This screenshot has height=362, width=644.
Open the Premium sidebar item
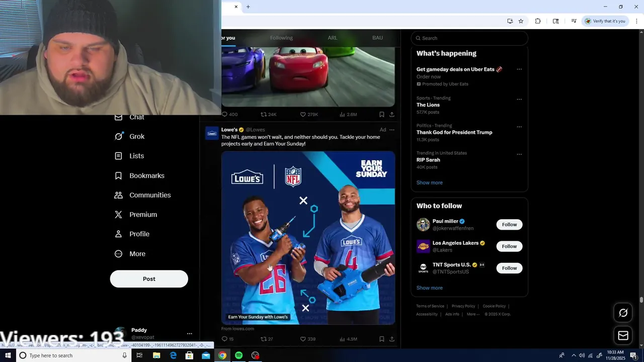(x=136, y=215)
